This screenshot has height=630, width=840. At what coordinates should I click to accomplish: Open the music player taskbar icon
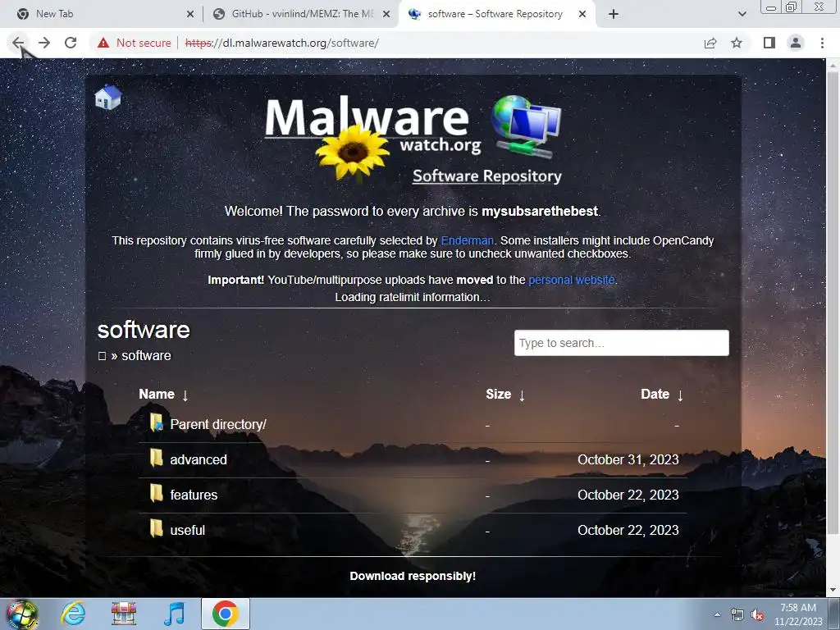(x=174, y=614)
